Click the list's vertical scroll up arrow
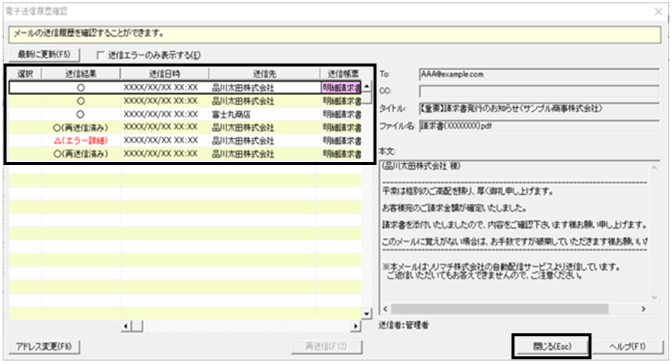 (367, 87)
